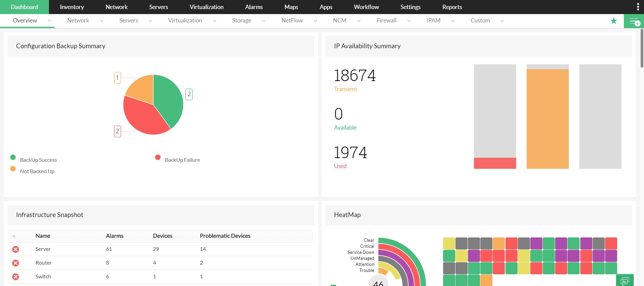This screenshot has height=286, width=644.
Task: Select the Custom dashboard tab
Action: [x=480, y=20]
